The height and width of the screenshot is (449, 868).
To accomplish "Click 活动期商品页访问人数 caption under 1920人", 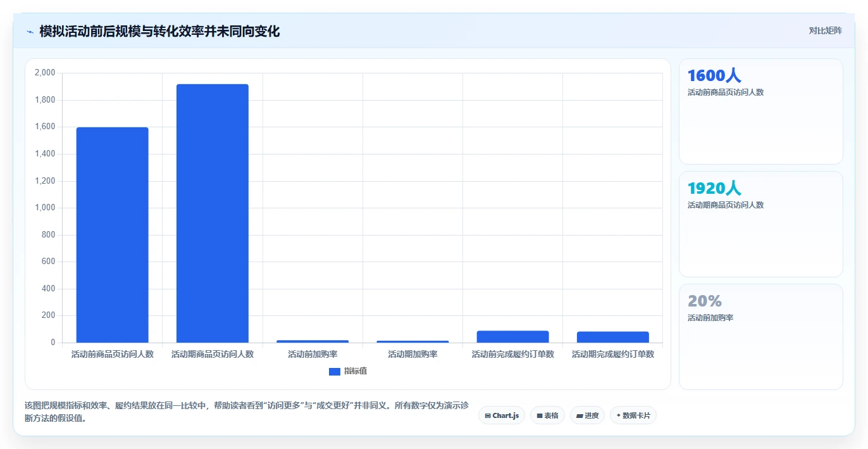I will click(x=726, y=205).
